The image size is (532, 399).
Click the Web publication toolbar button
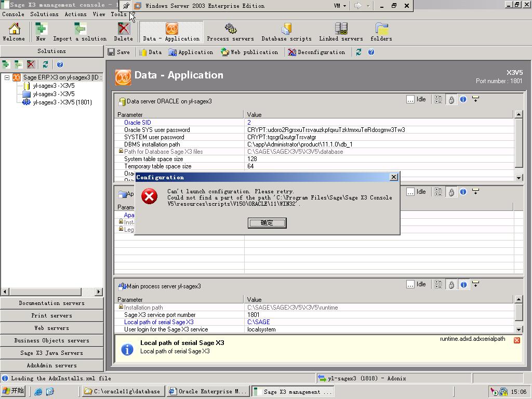click(249, 52)
